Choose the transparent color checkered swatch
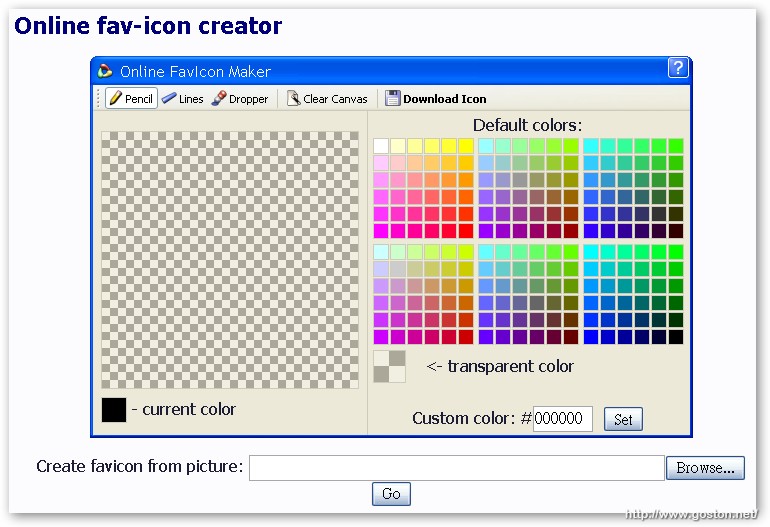Image resolution: width=770 pixels, height=527 pixels. 389,366
